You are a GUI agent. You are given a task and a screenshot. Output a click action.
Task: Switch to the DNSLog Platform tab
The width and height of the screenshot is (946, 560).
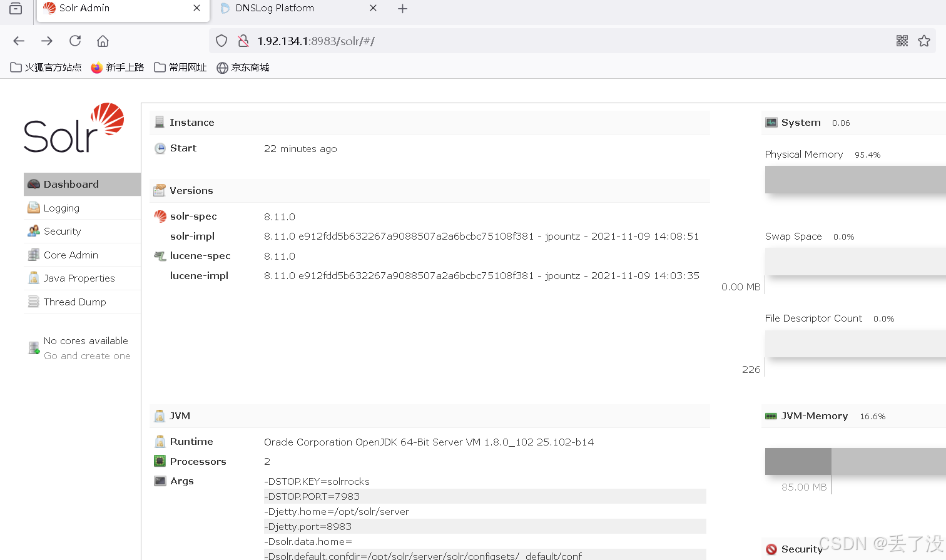[299, 8]
